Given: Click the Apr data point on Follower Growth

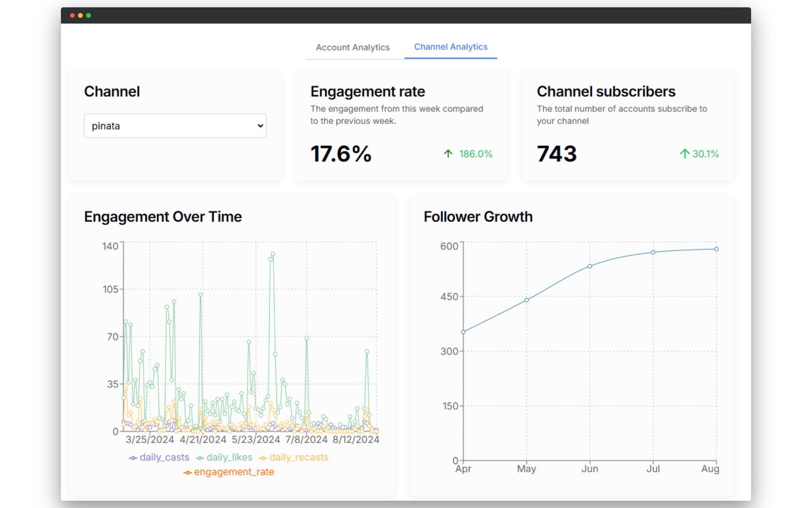Looking at the screenshot, I should pos(463,332).
